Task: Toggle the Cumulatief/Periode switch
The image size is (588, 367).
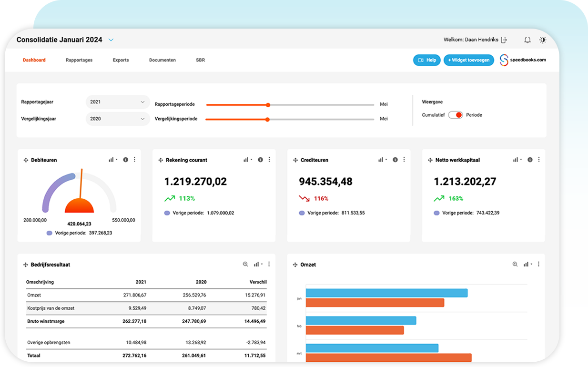Action: coord(455,115)
